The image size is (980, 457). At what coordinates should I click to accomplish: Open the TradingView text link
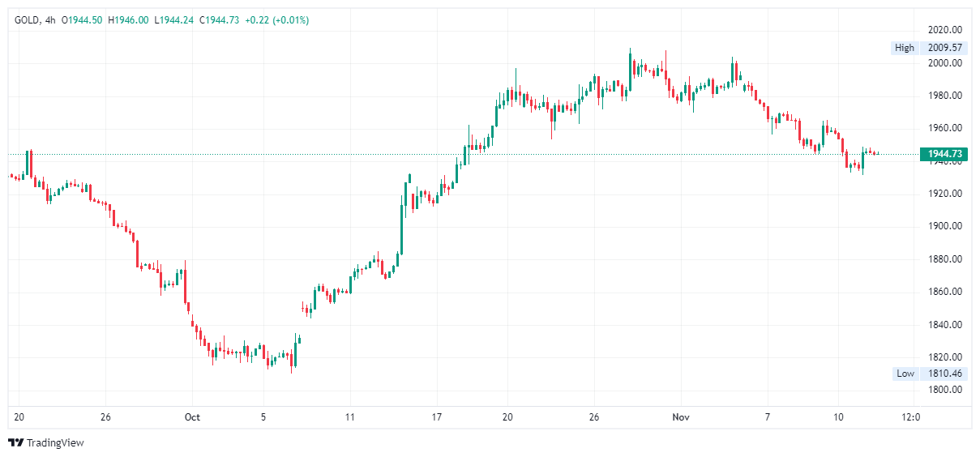(x=54, y=442)
